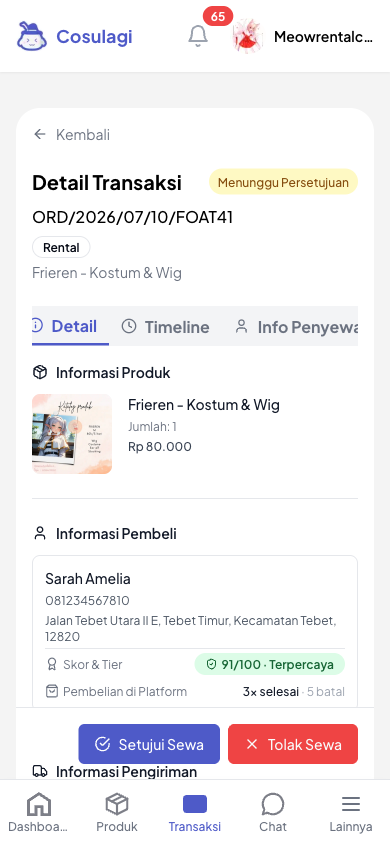
Task: Click the red 65 notification badge
Action: tap(218, 16)
